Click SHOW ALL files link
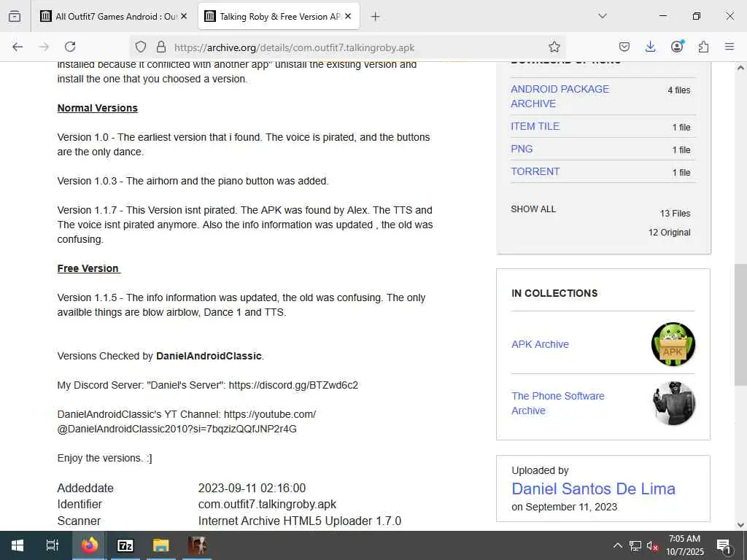Viewport: 747px width, 560px height. tap(533, 209)
